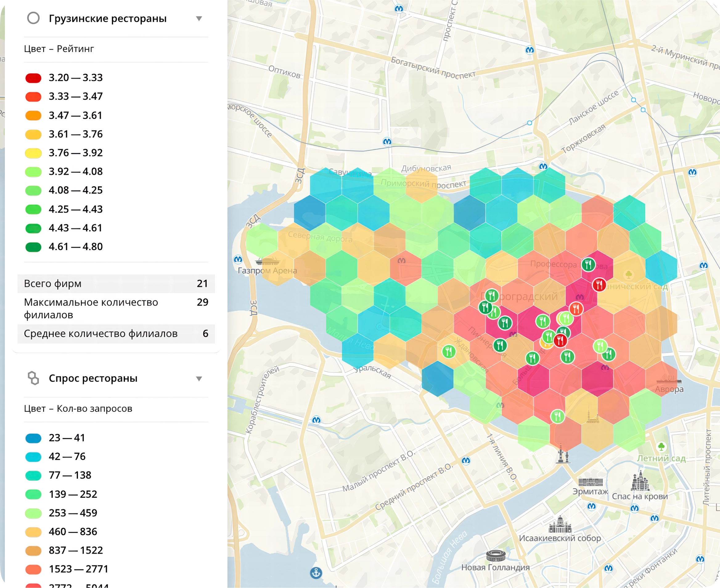Screen dimensions: 720x588
Task: Click the Всего фирм 21 row
Action: (116, 283)
